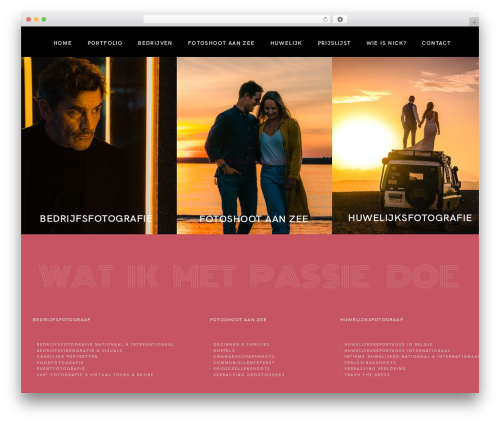This screenshot has height=423, width=500.
Task: Click Gezinnen & Families list item
Action: coord(240,344)
